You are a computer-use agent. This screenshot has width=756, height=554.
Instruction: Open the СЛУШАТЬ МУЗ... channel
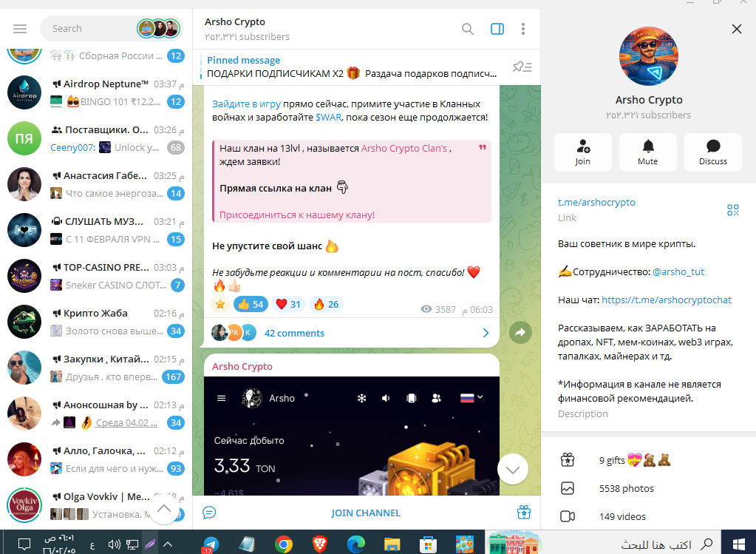pyautogui.click(x=96, y=230)
